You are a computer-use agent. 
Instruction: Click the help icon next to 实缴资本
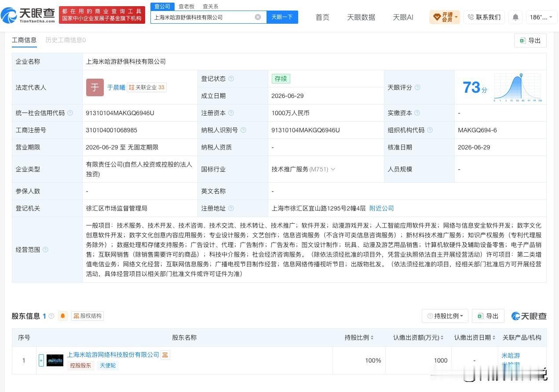click(x=417, y=113)
